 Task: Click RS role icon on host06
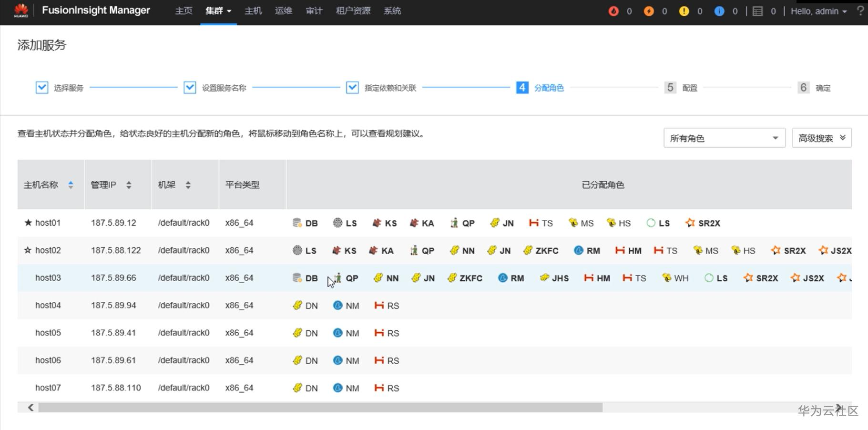click(379, 360)
